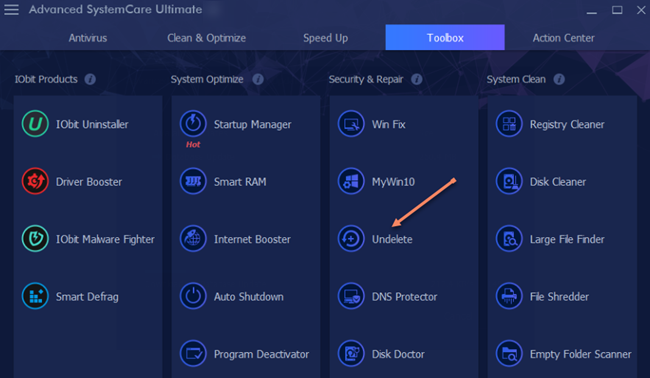Click the Disk Doctor icon

pyautogui.click(x=351, y=354)
